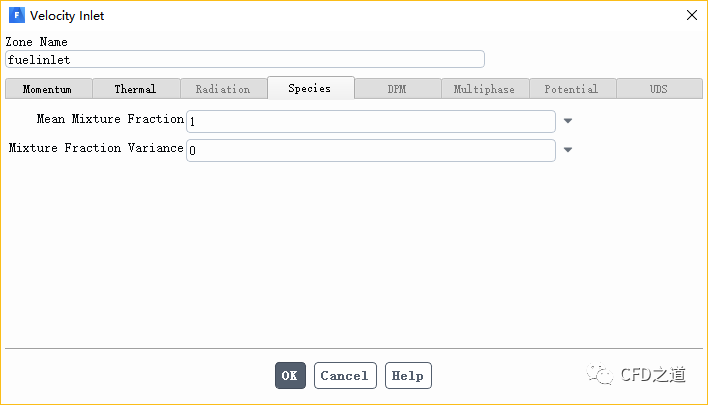Switch to the Momentum tab
This screenshot has height=405, width=708.
click(47, 89)
